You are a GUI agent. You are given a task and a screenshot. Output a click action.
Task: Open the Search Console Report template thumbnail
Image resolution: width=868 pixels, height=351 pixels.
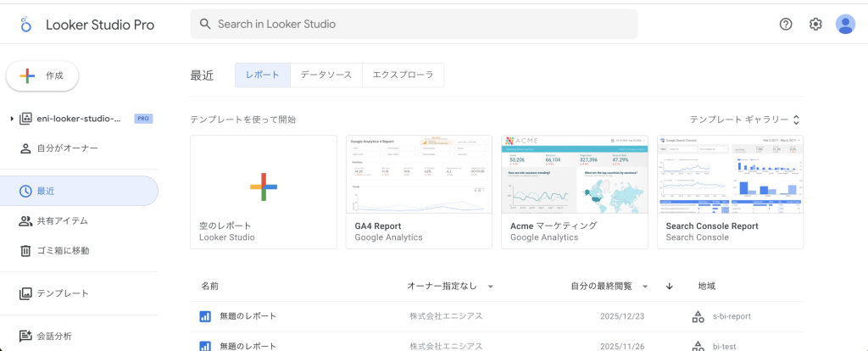[730, 174]
